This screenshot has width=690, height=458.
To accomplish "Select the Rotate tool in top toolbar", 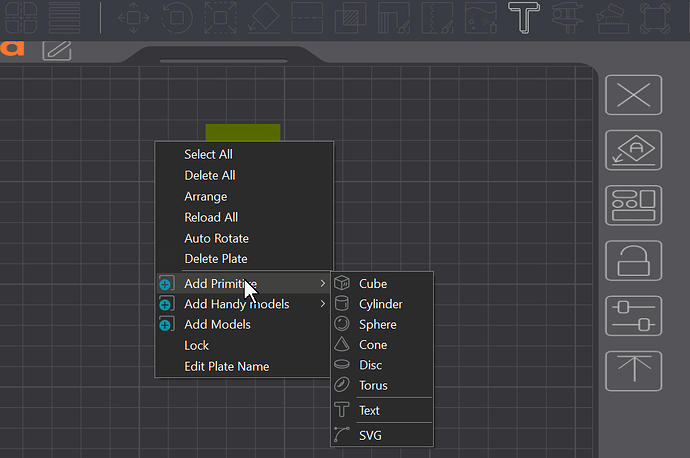I will tap(176, 18).
